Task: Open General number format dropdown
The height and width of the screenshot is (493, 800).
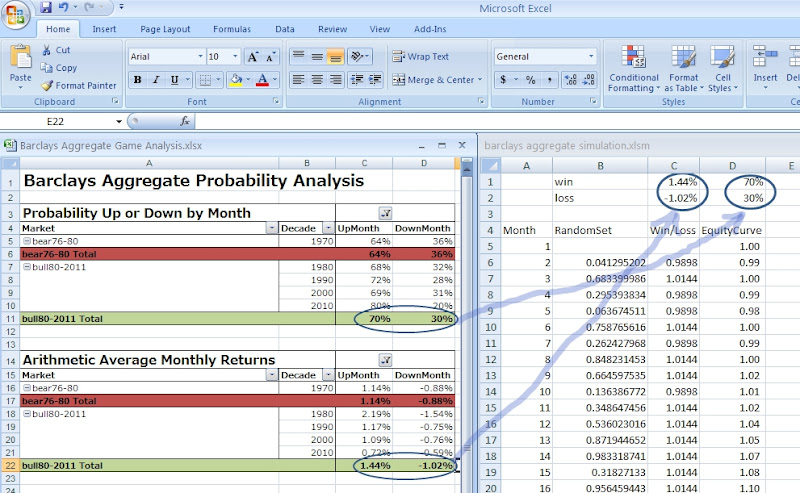Action: coord(591,56)
